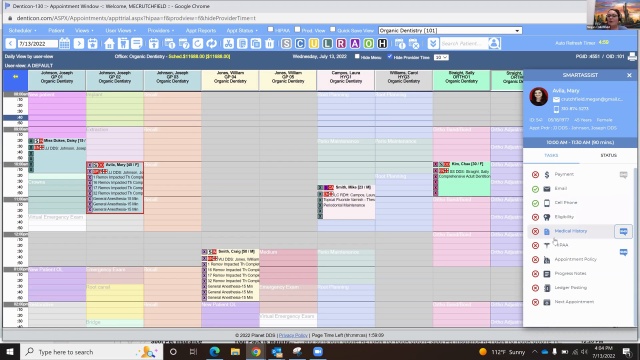This screenshot has width=640, height=360.
Task: Toggle the Hide Menu checkbox
Action: (x=357, y=56)
